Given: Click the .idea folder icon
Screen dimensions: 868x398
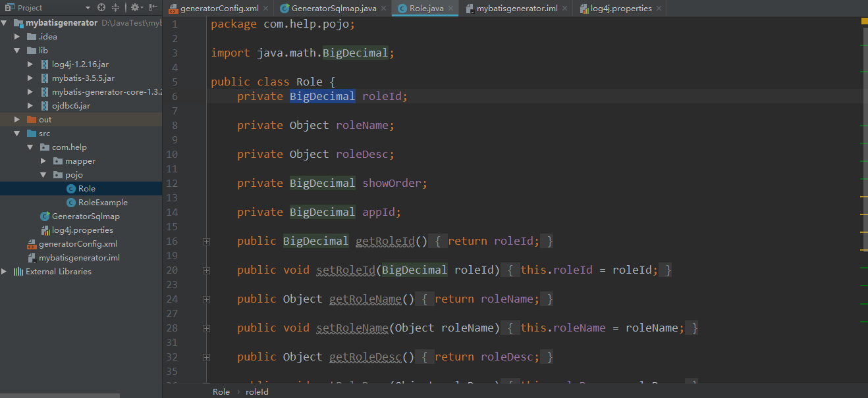Looking at the screenshot, I should [31, 37].
